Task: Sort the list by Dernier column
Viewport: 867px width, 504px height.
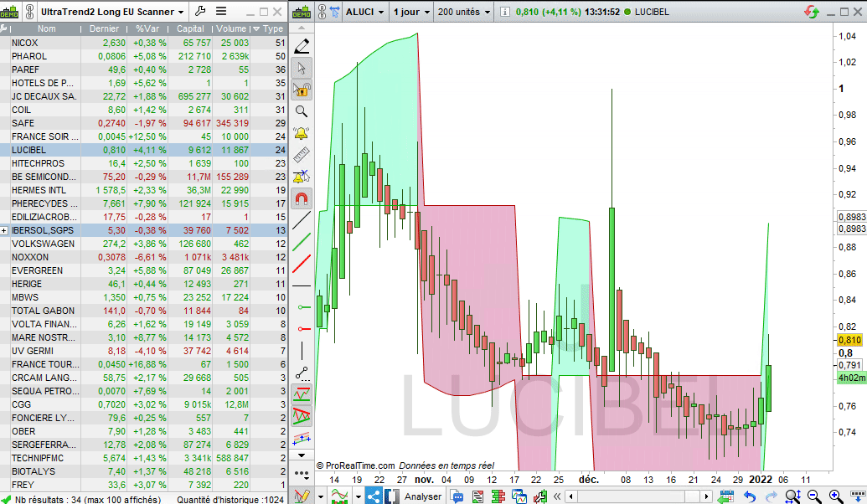Action: [104, 28]
